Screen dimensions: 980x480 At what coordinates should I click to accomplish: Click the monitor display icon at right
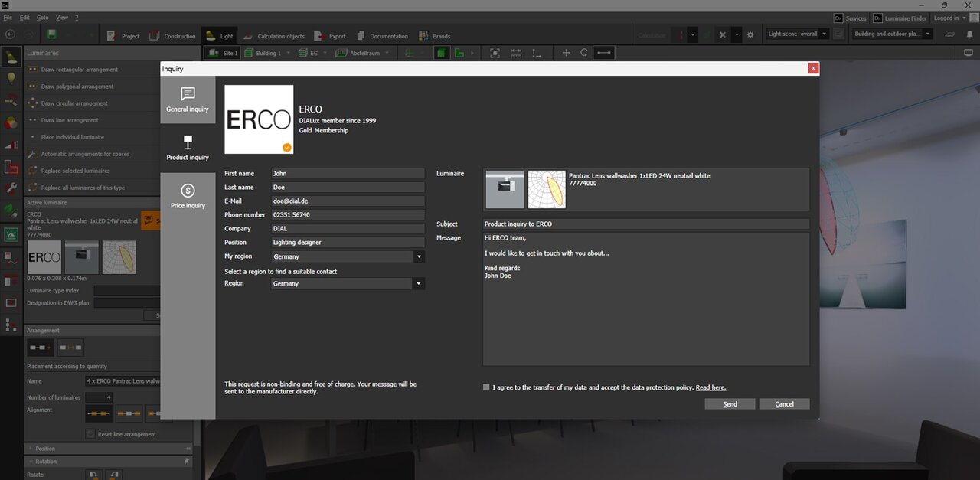point(968,54)
